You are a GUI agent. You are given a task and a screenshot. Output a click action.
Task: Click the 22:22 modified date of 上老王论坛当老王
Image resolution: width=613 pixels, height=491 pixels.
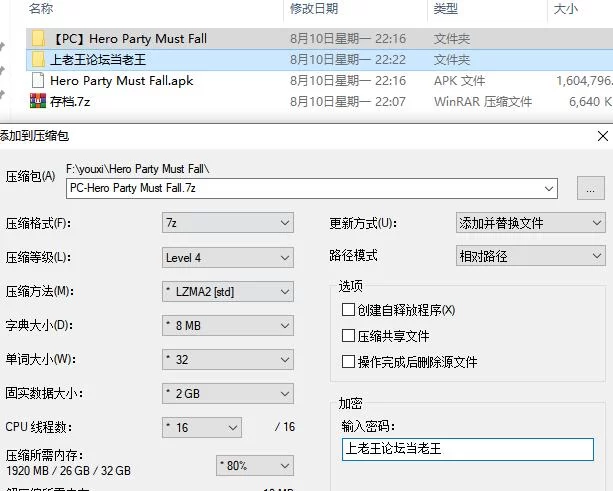348,60
